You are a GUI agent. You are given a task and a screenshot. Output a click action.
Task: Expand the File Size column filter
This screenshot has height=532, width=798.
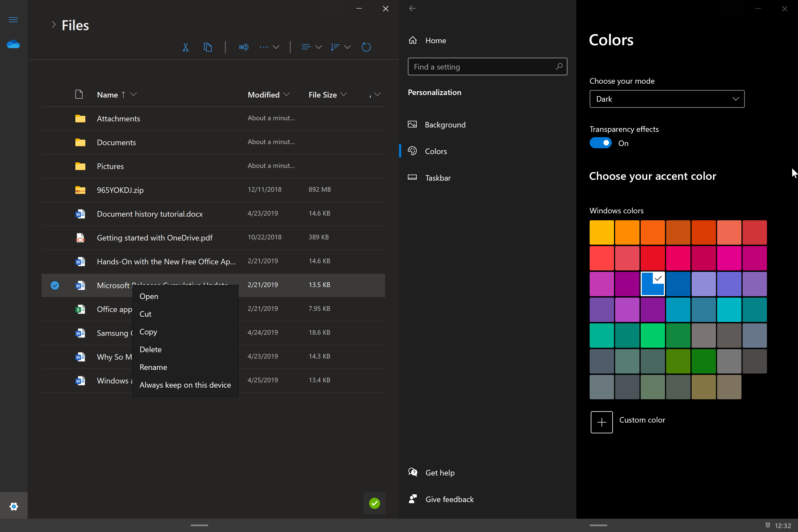(x=344, y=94)
